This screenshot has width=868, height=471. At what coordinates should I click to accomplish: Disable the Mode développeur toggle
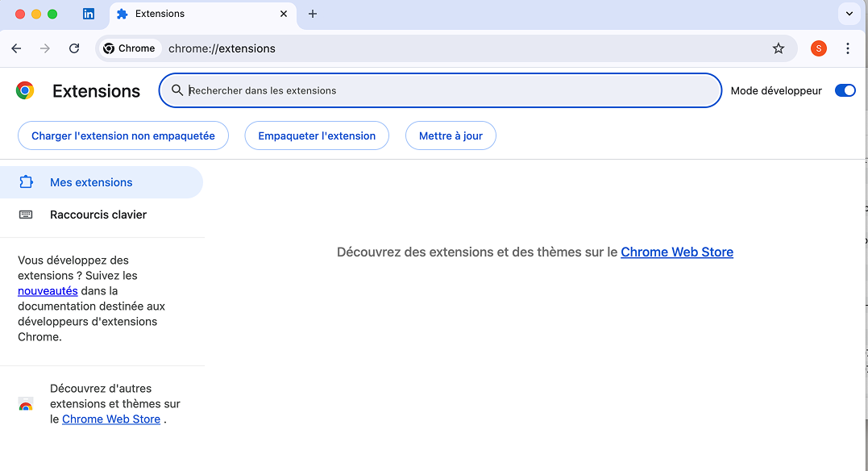tap(845, 90)
